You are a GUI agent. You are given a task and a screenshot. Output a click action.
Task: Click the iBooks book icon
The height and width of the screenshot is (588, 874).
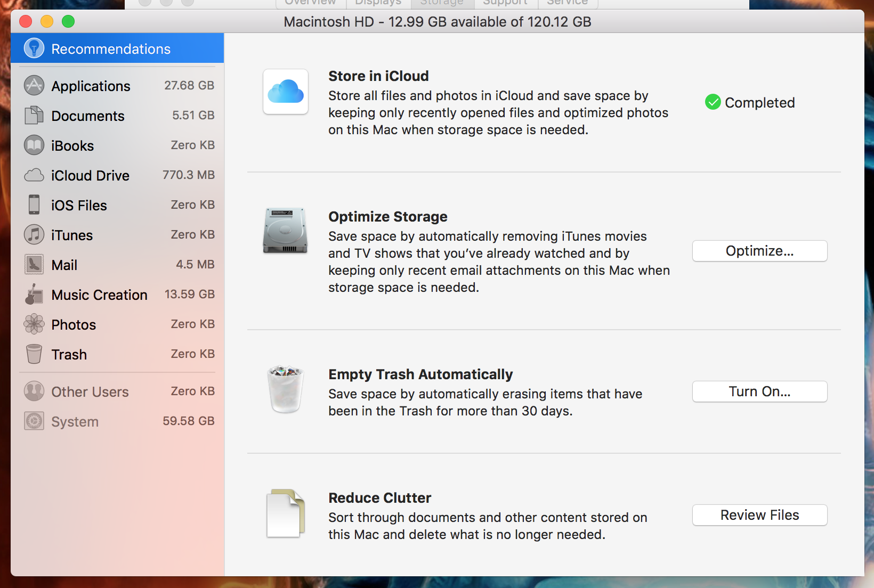click(x=34, y=145)
